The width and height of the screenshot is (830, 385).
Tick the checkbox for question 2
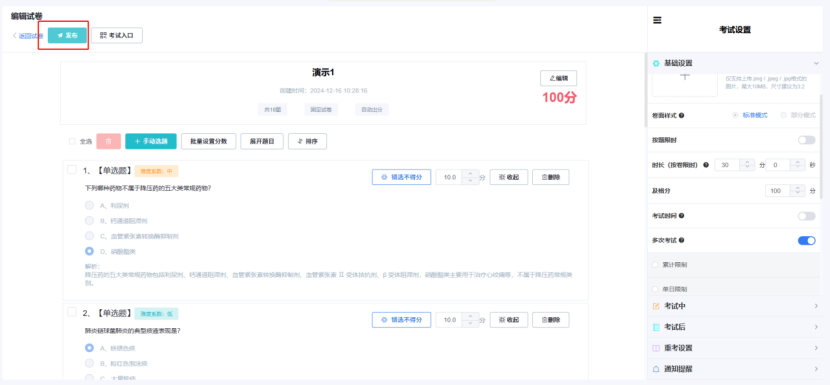(x=72, y=312)
